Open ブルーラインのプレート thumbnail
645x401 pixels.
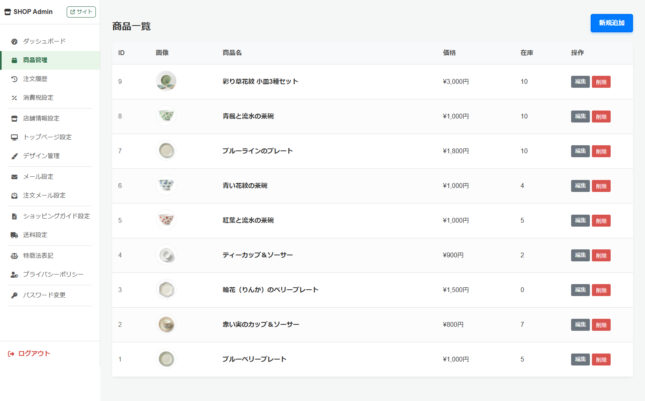pos(166,151)
